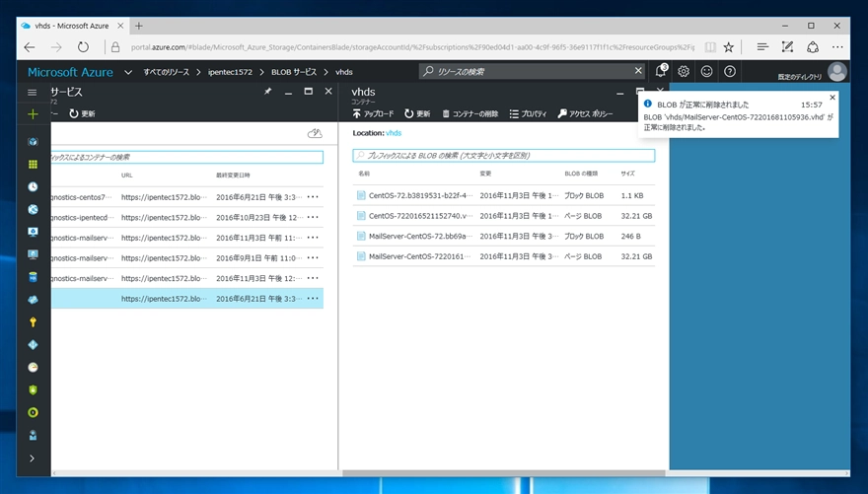Click the green plus New resource icon

tap(33, 114)
